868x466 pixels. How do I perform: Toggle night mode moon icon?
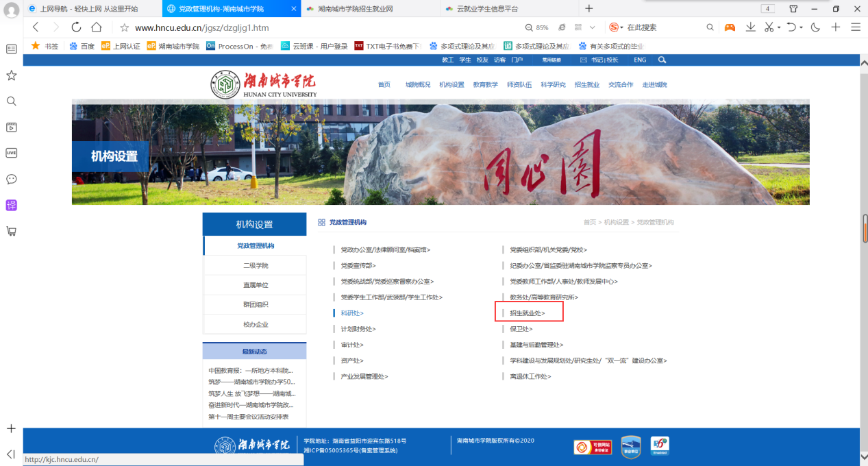click(x=815, y=27)
